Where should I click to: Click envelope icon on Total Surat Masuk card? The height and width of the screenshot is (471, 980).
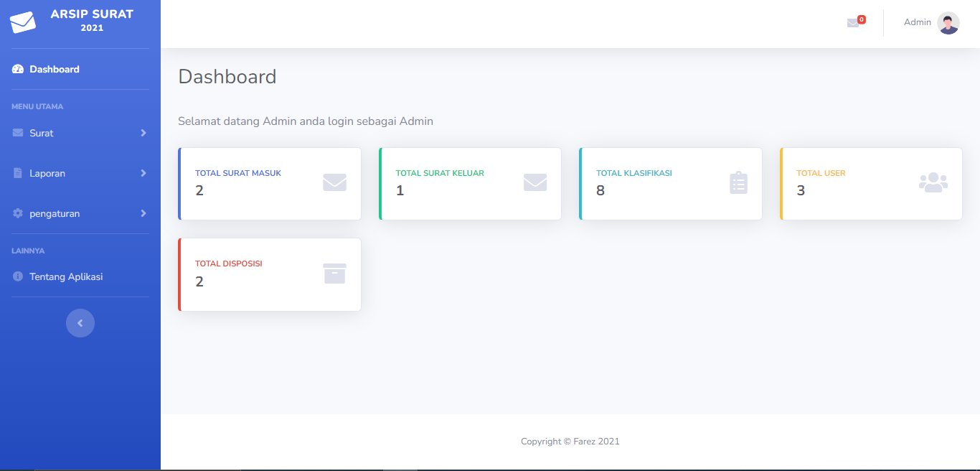pos(334,182)
